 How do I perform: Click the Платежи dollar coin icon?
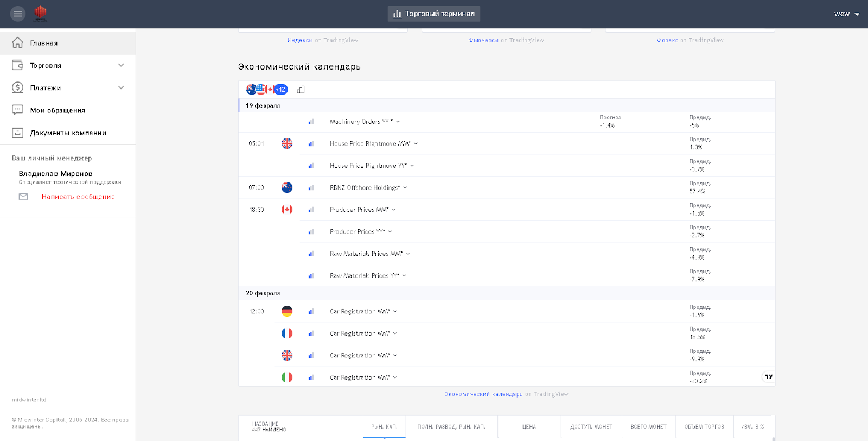click(x=17, y=87)
